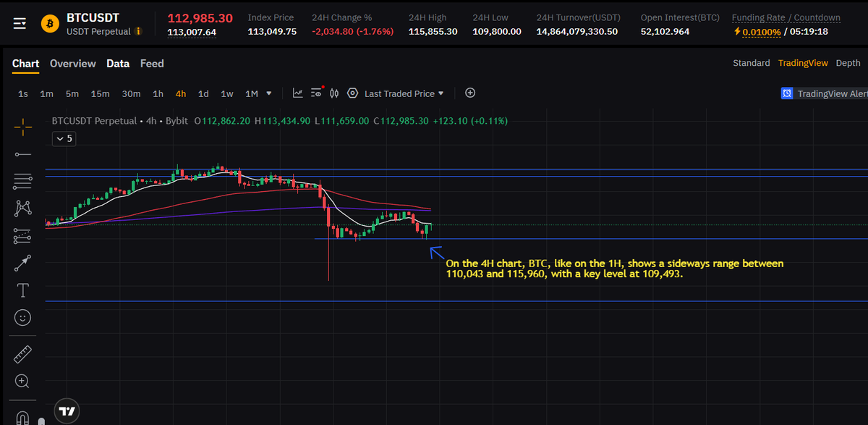The height and width of the screenshot is (425, 868).
Task: Select the forecasting and measurement tool
Action: pyautogui.click(x=23, y=235)
